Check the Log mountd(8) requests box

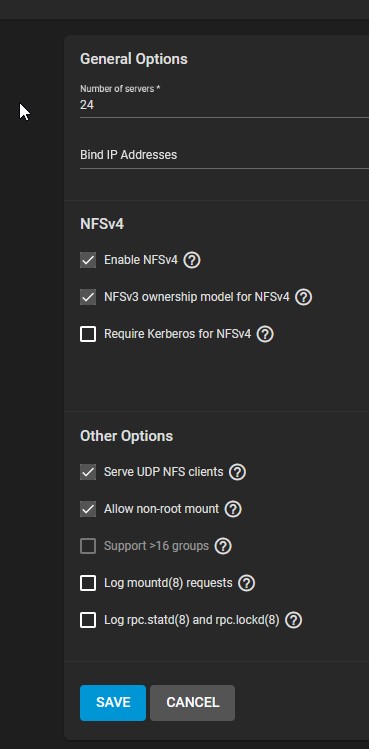tap(88, 583)
